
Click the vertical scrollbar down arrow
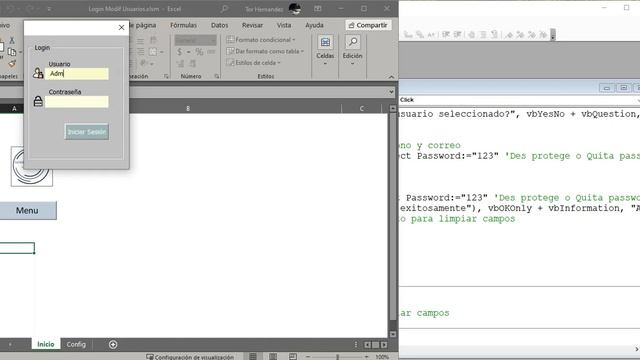[x=393, y=334]
